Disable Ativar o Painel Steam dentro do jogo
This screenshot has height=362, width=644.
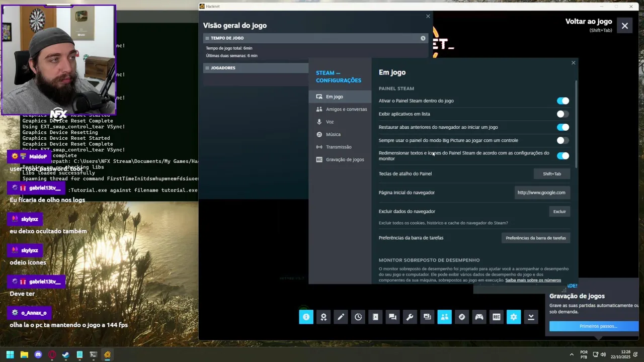click(x=563, y=101)
